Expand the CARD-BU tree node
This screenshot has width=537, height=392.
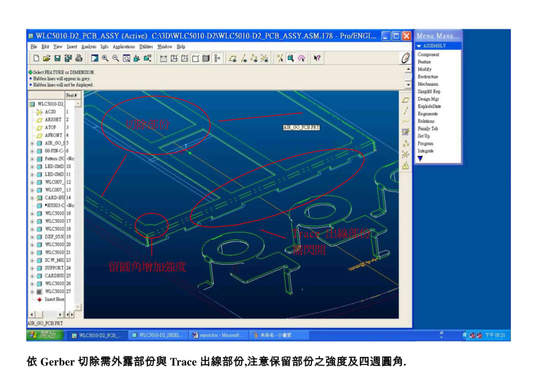[x=32, y=198]
